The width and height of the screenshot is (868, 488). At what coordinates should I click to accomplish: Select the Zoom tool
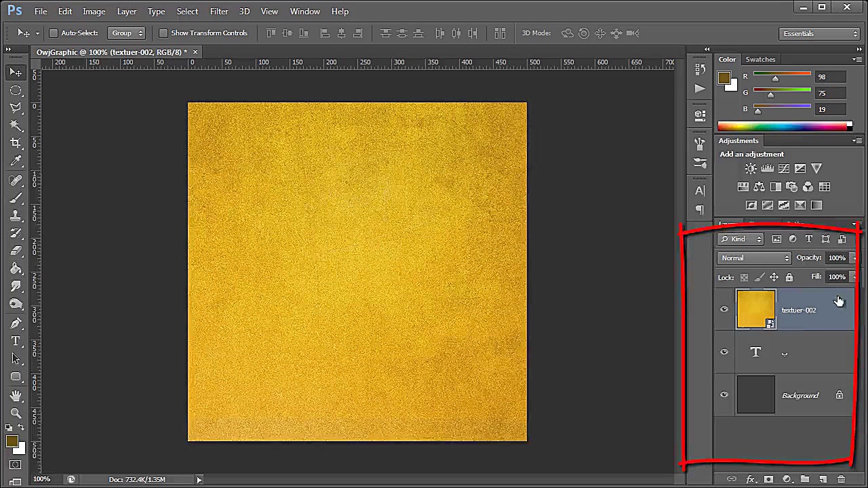point(16,413)
